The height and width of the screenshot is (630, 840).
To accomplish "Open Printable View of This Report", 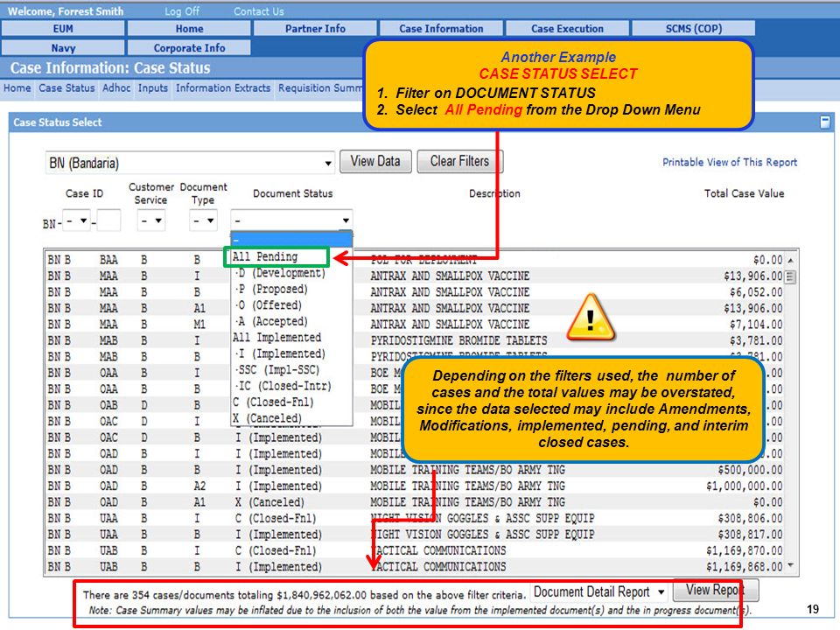I will point(730,162).
